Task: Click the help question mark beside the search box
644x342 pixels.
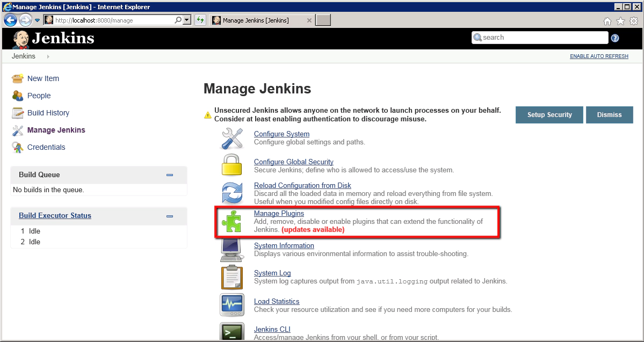Action: (615, 38)
